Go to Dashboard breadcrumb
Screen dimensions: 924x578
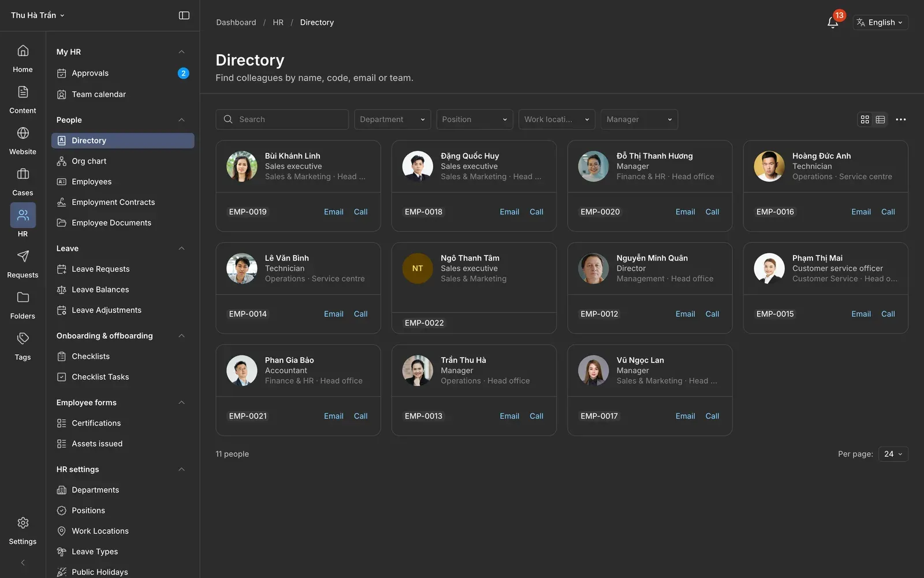pyautogui.click(x=236, y=23)
